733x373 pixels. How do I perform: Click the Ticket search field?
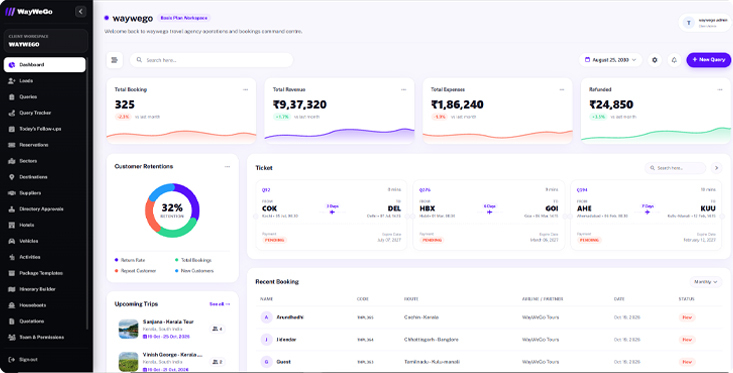point(676,168)
